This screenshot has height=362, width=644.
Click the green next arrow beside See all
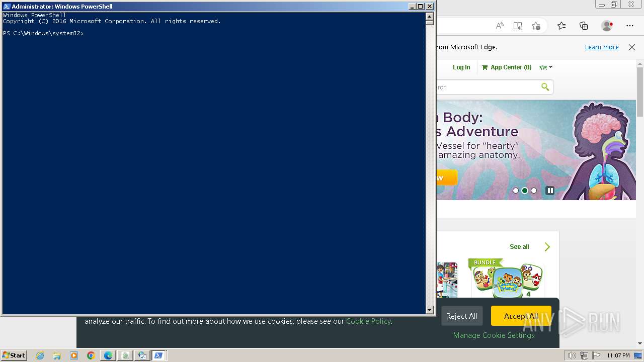click(x=547, y=247)
